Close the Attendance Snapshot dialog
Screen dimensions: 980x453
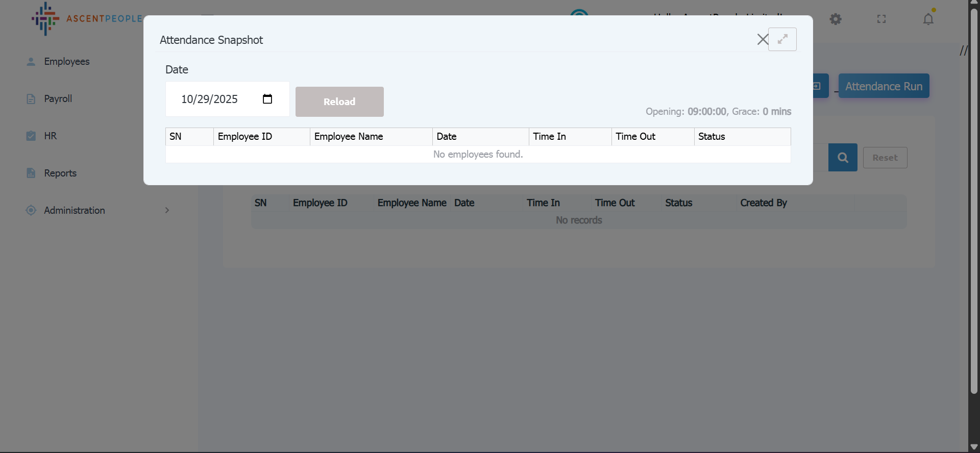(x=762, y=39)
